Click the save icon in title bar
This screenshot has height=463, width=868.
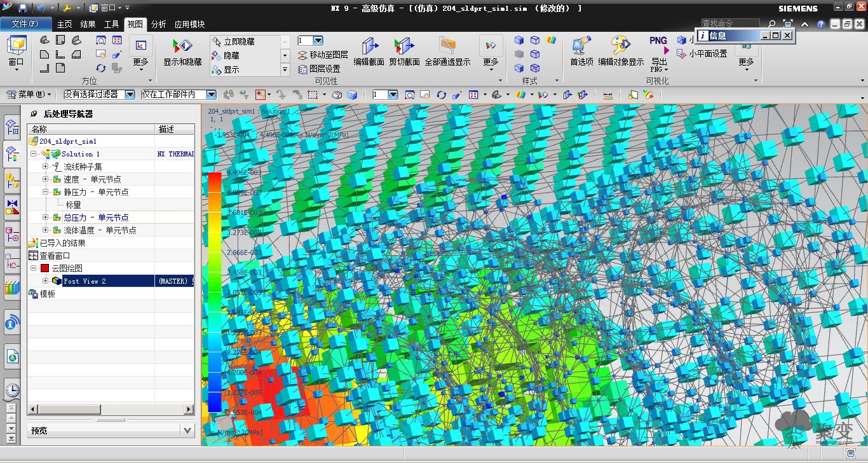click(23, 8)
